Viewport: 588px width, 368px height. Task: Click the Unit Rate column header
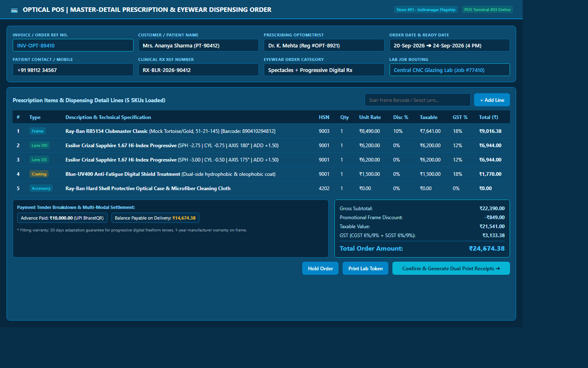click(370, 117)
